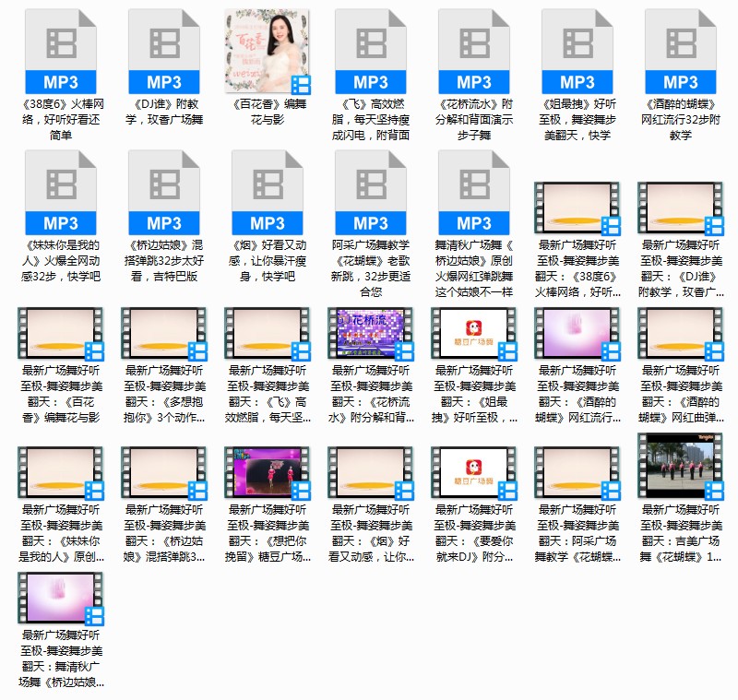The height and width of the screenshot is (700, 738).
Task: Select 《桥边姑娘》混搭弹跳32步 MP3 file icon
Action: point(164,193)
